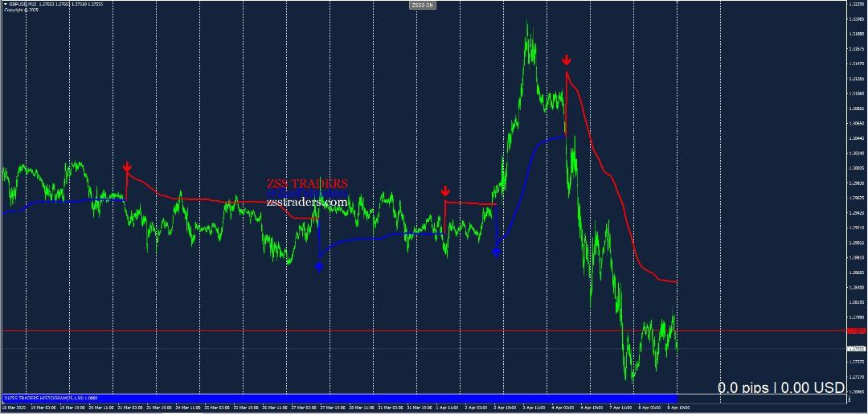The width and height of the screenshot is (868, 414).
Task: Select the GBPUSD,M15 chart title text
Action: 22,5
